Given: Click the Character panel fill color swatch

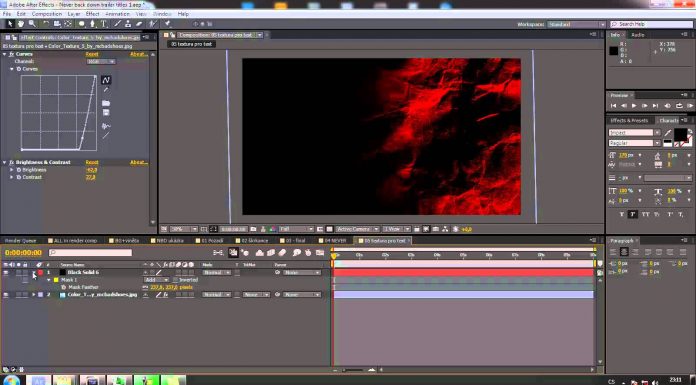Looking at the screenshot, I should (680, 134).
